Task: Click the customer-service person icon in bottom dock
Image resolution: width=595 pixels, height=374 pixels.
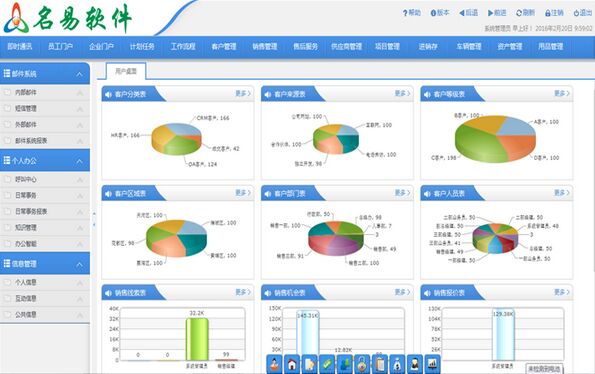Action: (274, 364)
